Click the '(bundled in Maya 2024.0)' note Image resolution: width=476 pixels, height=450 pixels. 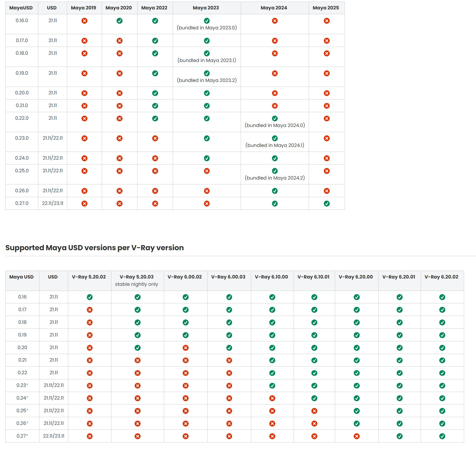point(275,125)
